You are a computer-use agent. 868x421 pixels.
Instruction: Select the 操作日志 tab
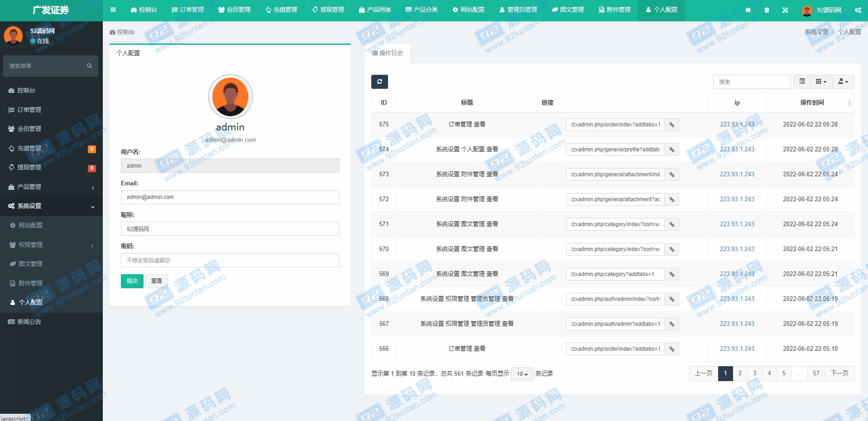click(387, 53)
